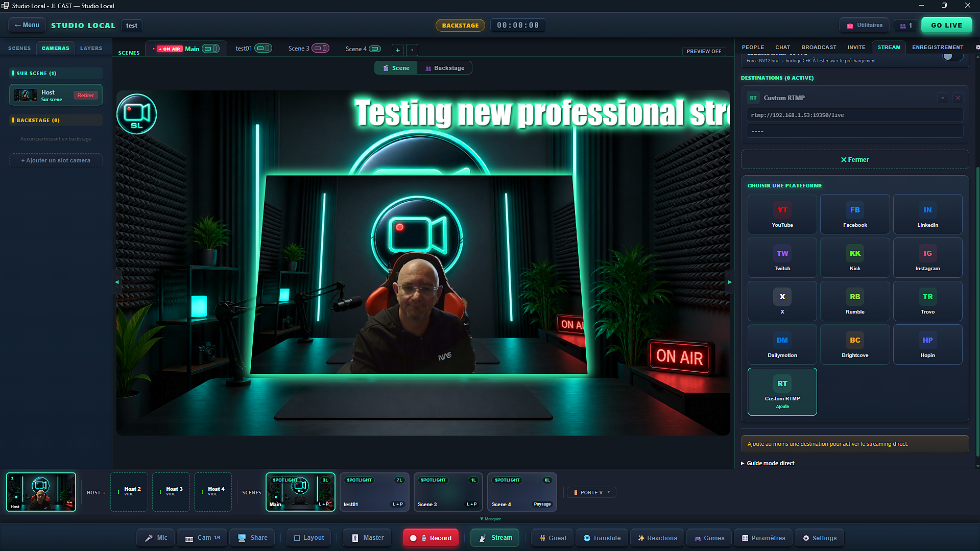
Task: Open the Stream button in bottom toolbar
Action: point(495,538)
